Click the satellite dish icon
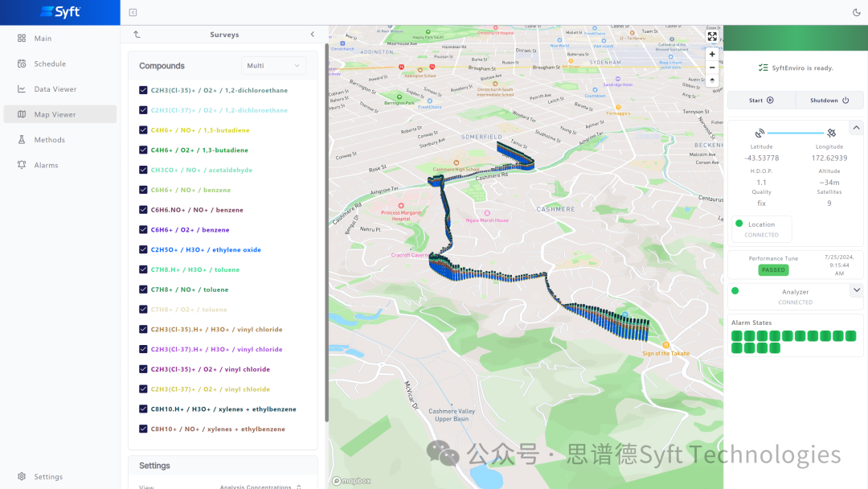The image size is (868, 489). pos(759,133)
